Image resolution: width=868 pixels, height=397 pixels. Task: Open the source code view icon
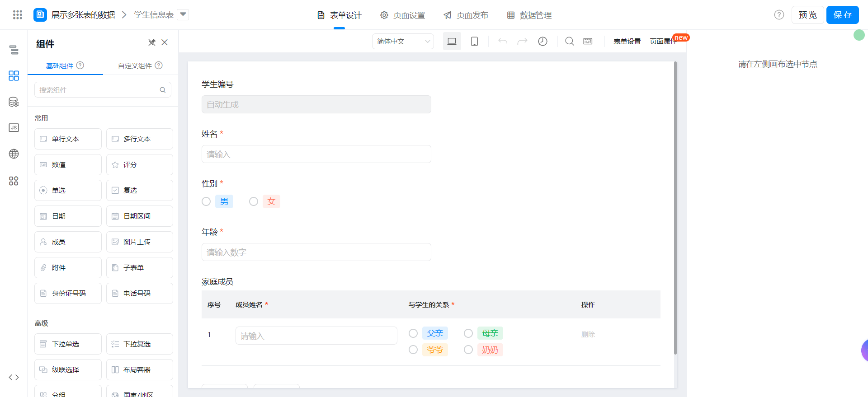click(14, 377)
